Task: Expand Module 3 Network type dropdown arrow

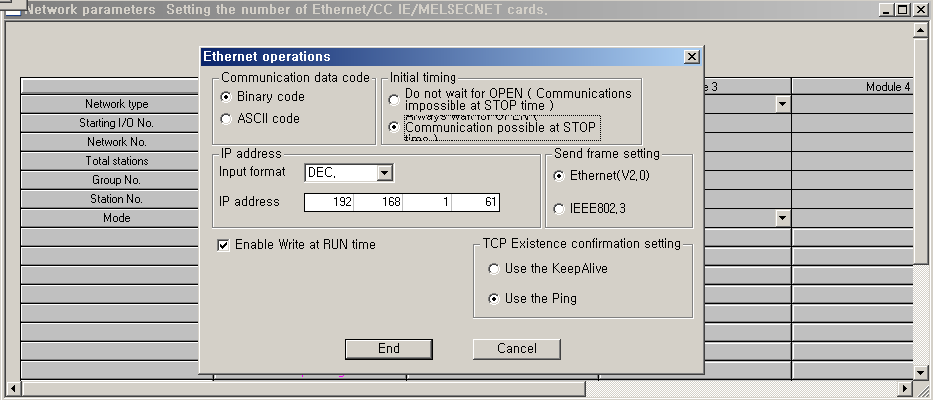Action: tap(781, 104)
